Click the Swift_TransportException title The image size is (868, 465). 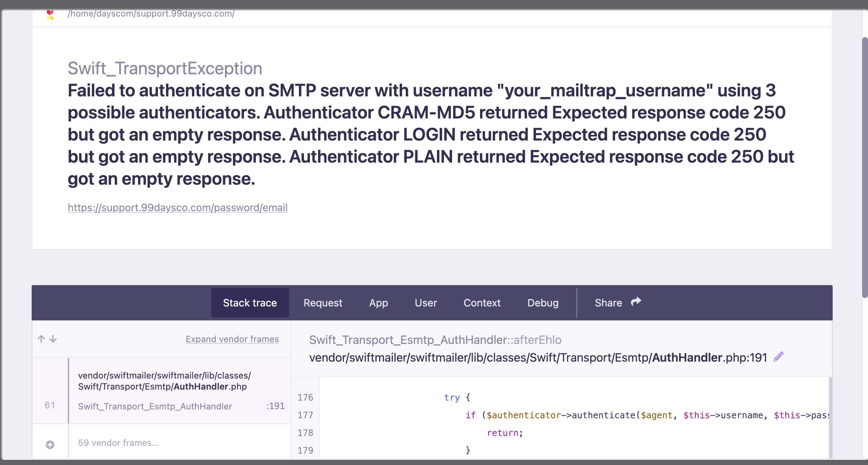pos(165,68)
